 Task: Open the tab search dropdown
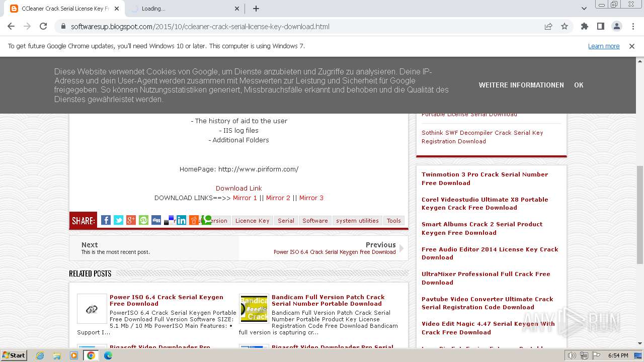584,9
